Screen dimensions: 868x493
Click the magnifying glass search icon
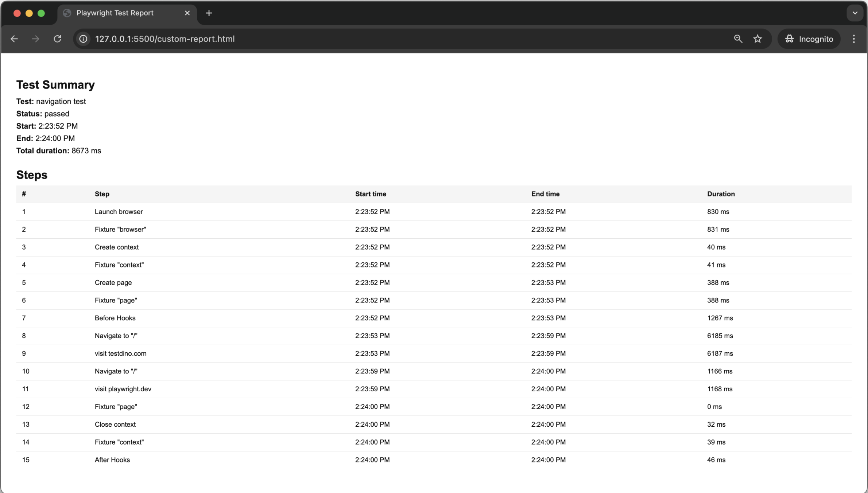tap(737, 39)
